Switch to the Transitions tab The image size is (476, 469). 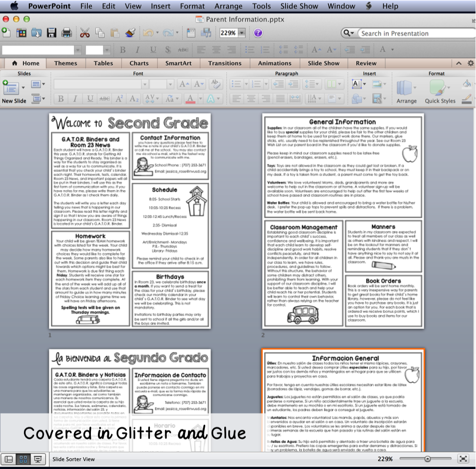click(225, 63)
